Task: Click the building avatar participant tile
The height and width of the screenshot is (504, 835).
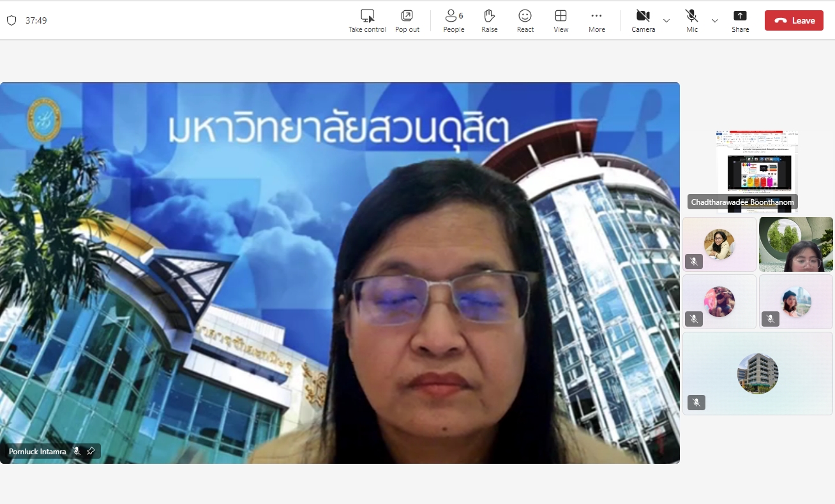Action: click(x=758, y=373)
